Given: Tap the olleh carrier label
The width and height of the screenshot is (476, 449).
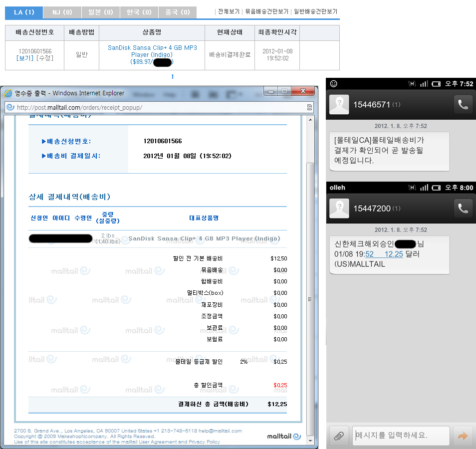Looking at the screenshot, I should coord(337,188).
